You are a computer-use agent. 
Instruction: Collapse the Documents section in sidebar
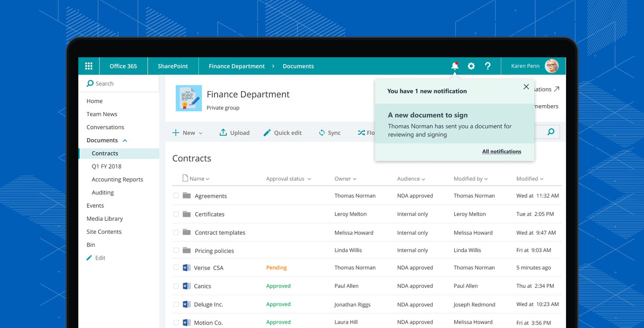coord(125,141)
